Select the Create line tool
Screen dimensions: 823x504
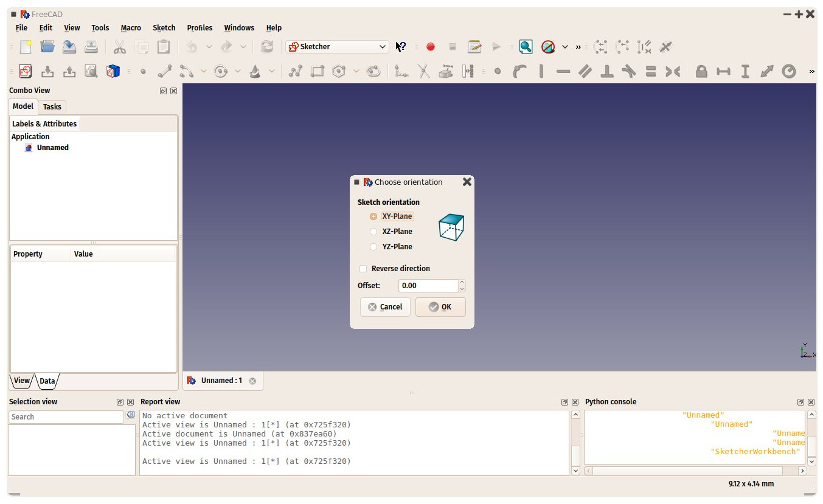[165, 71]
